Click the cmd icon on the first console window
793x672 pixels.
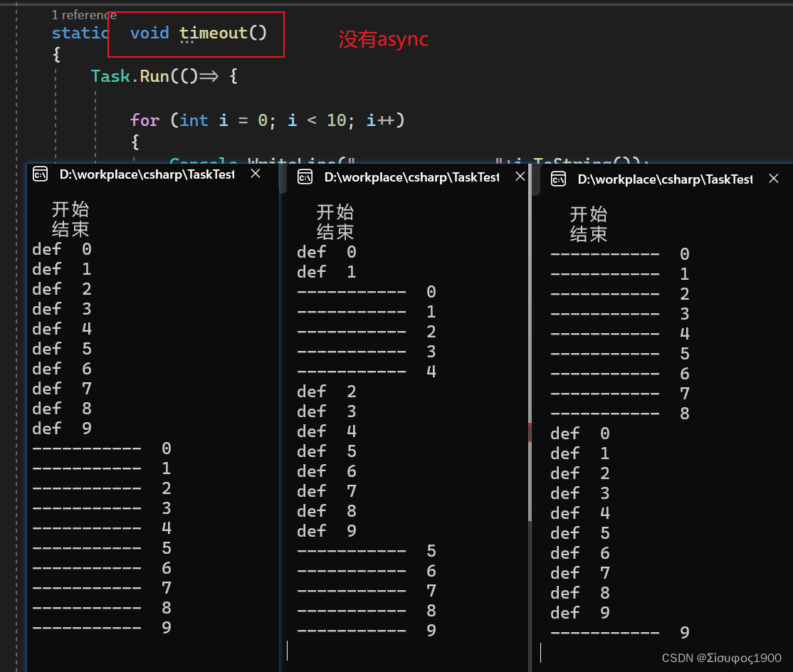click(x=41, y=174)
